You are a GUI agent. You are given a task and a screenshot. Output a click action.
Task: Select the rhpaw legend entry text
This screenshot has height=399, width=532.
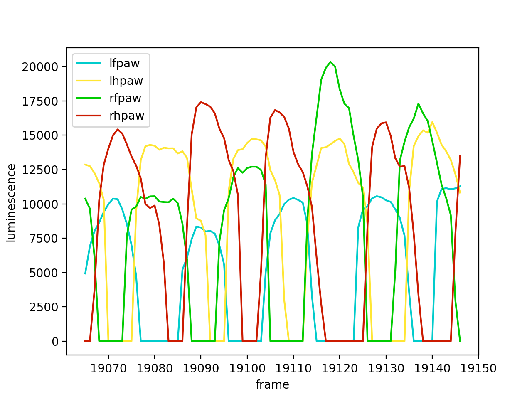click(127, 116)
